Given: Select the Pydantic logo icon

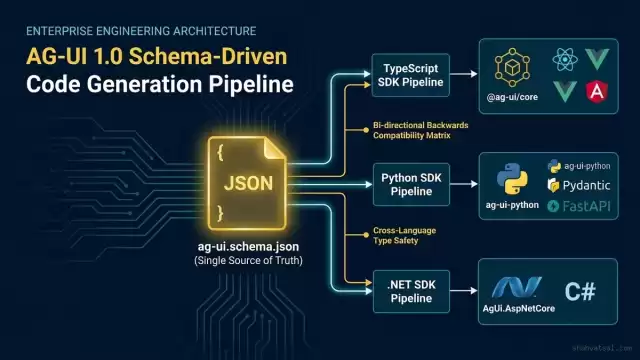Looking at the screenshot, I should click(x=553, y=185).
